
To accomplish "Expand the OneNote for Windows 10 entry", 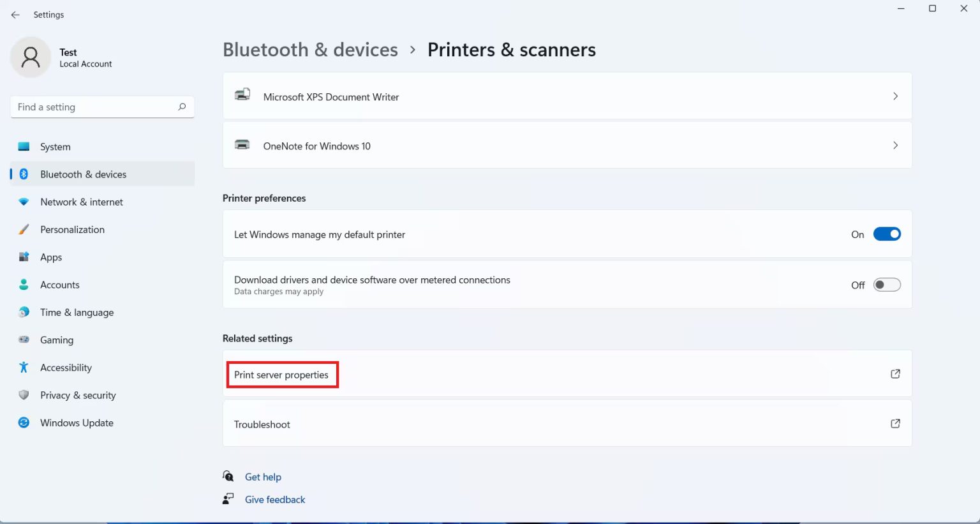I will (x=895, y=145).
